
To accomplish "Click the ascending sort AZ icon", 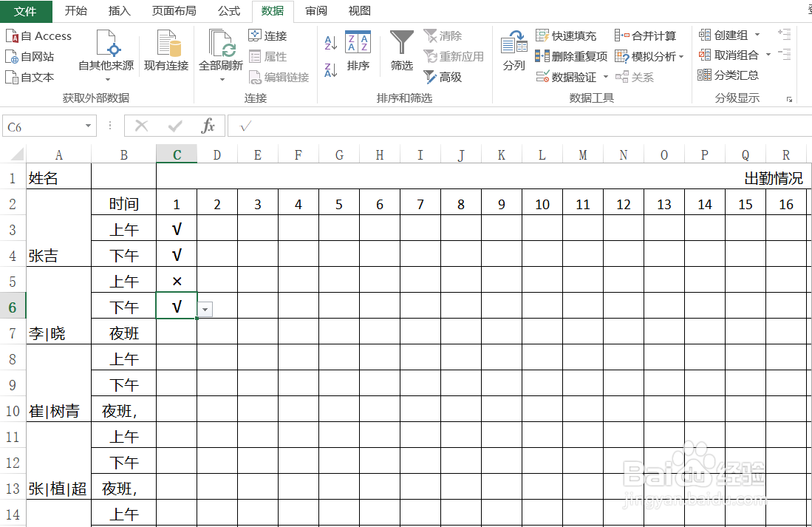I will 330,41.
